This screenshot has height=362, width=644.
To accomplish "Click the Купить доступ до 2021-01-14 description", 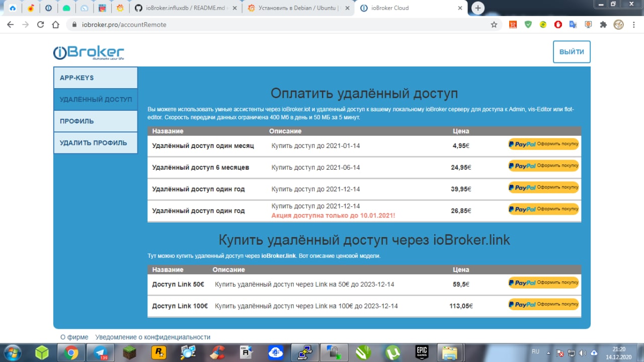I will [316, 146].
